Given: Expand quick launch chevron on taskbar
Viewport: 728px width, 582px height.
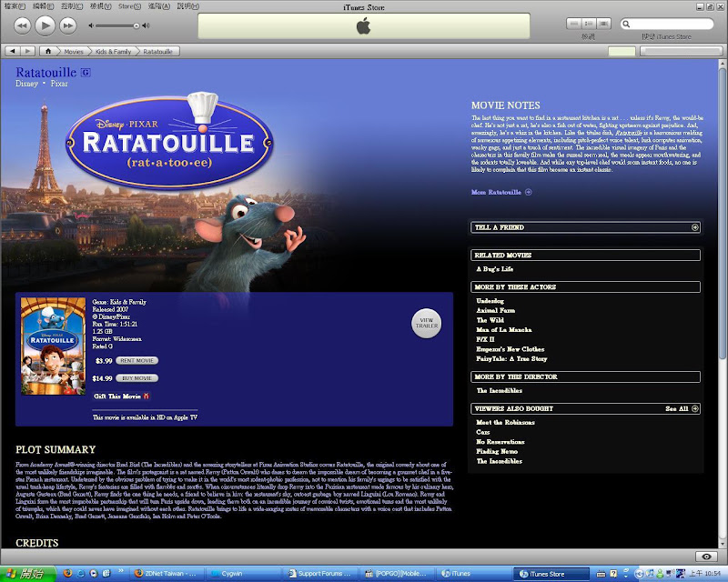Looking at the screenshot, I should pyautogui.click(x=121, y=571).
